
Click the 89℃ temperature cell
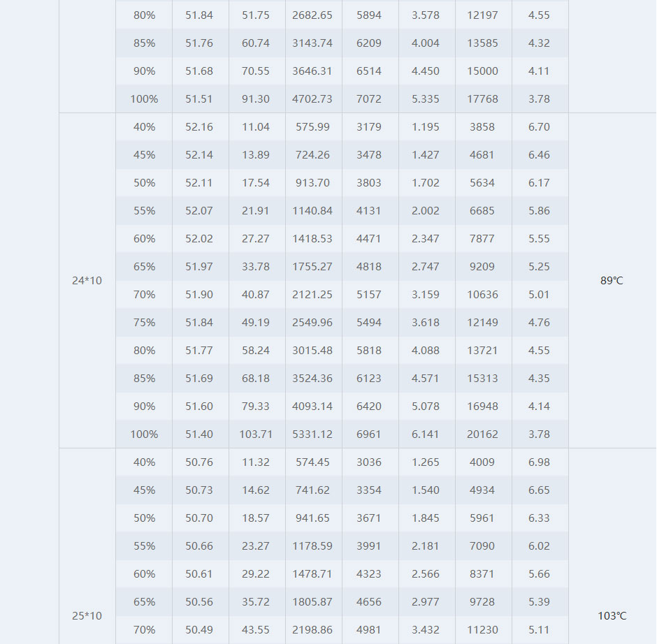612,281
